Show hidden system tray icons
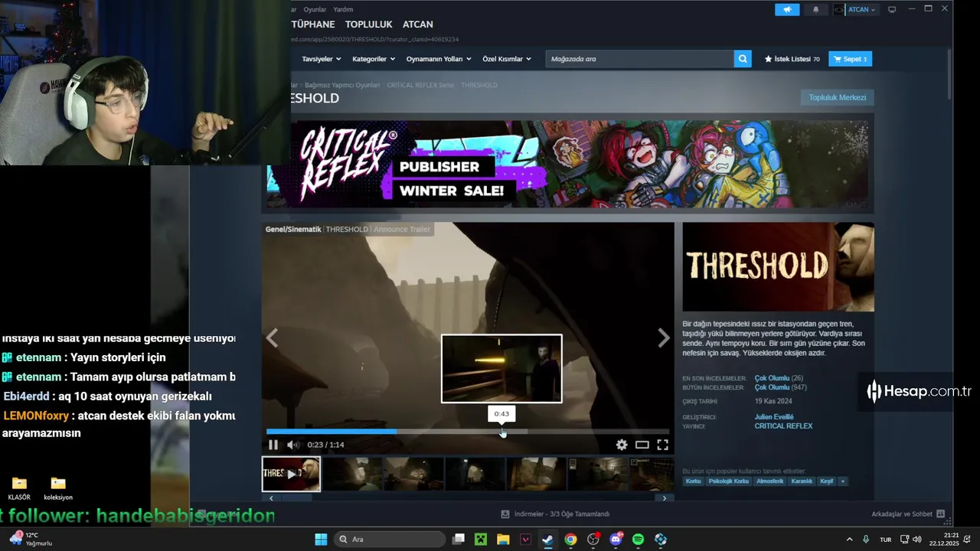 [849, 540]
